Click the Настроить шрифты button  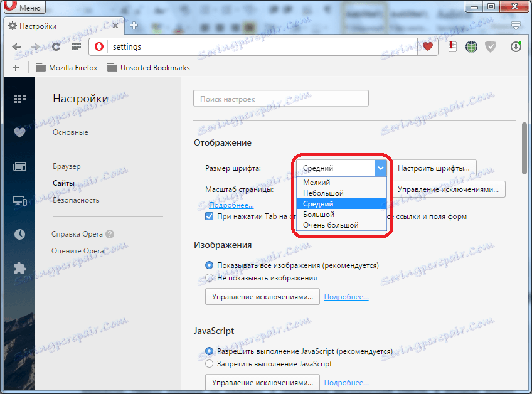pyautogui.click(x=434, y=168)
